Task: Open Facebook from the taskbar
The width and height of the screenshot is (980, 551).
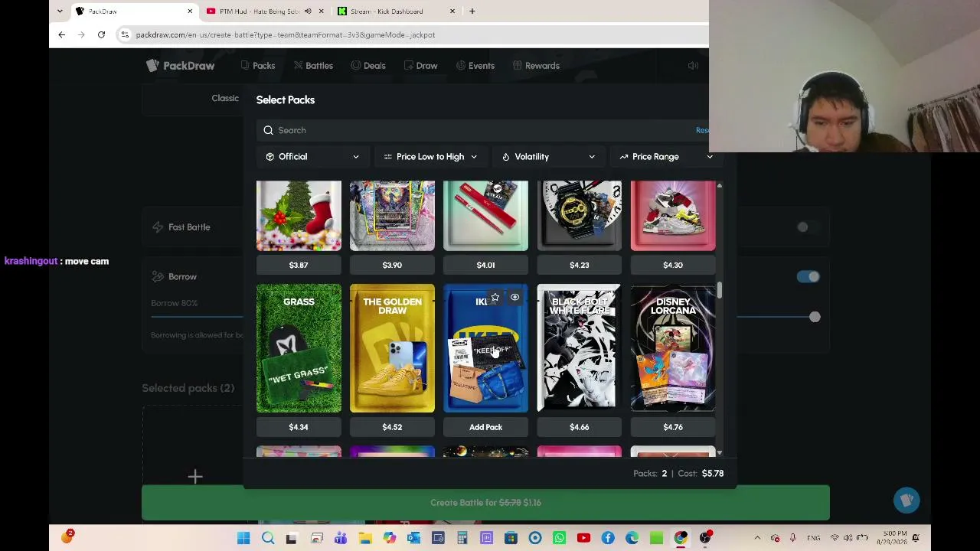Action: point(608,538)
